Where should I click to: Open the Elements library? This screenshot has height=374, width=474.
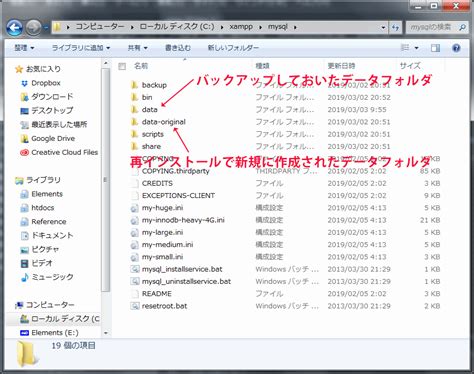click(47, 194)
